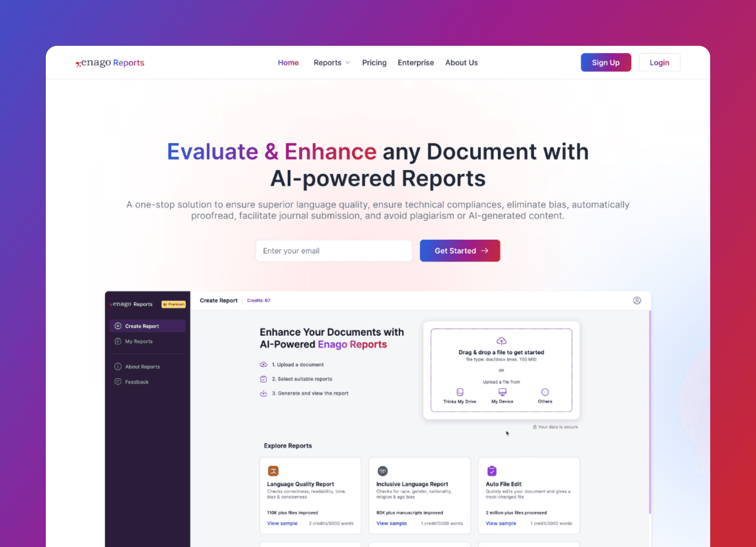This screenshot has height=547, width=756.
Task: Click the app preview vertical scrollbar
Action: pyautogui.click(x=649, y=412)
